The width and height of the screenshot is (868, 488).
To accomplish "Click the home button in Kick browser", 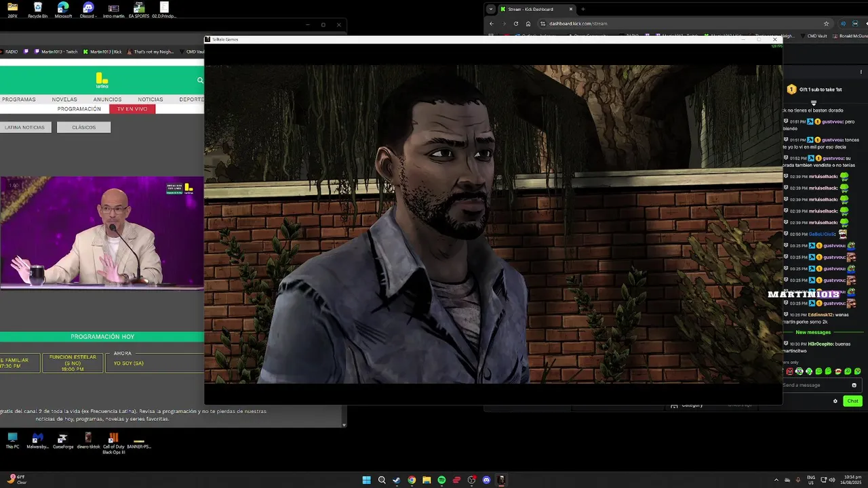I will pyautogui.click(x=528, y=23).
